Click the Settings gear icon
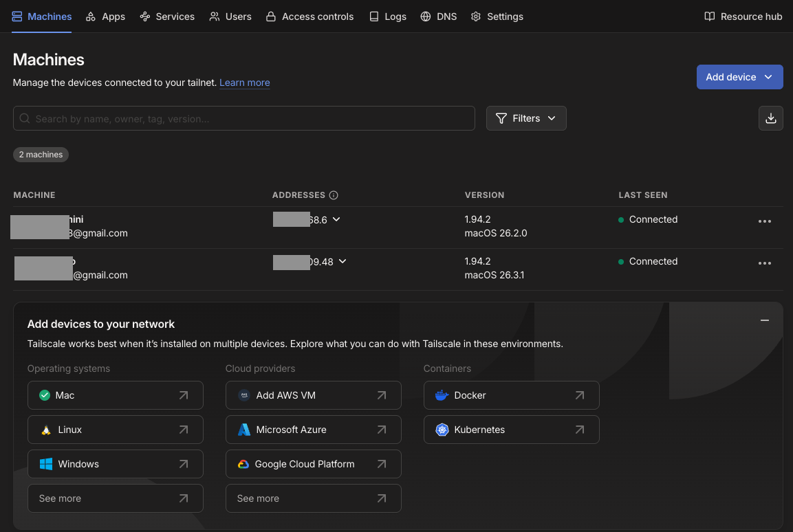The image size is (793, 532). (x=475, y=16)
